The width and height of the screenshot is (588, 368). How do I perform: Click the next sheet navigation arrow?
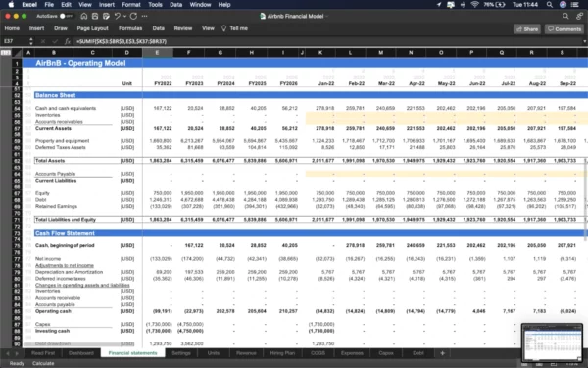tap(18, 353)
